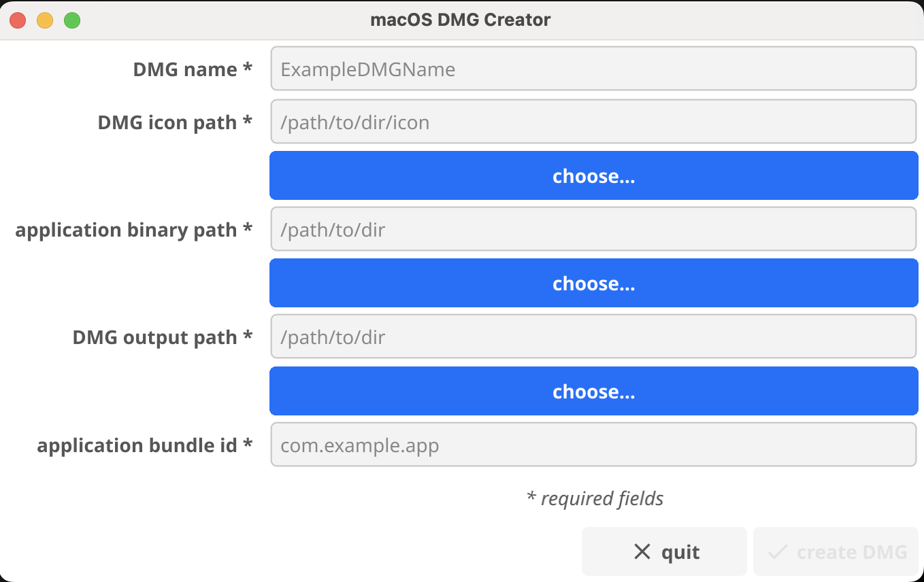Click the X icon on quit button
The height and width of the screenshot is (582, 924).
pyautogui.click(x=642, y=552)
